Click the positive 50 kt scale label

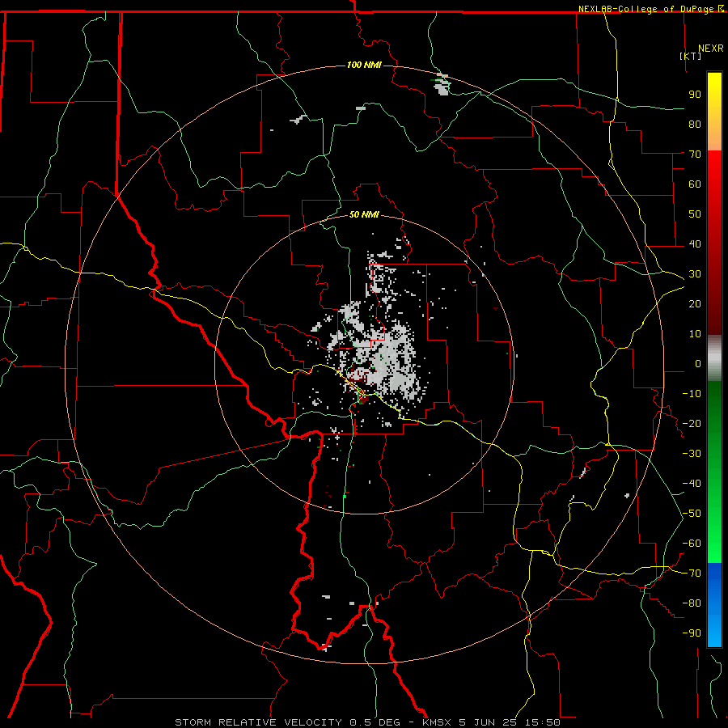coord(695,214)
